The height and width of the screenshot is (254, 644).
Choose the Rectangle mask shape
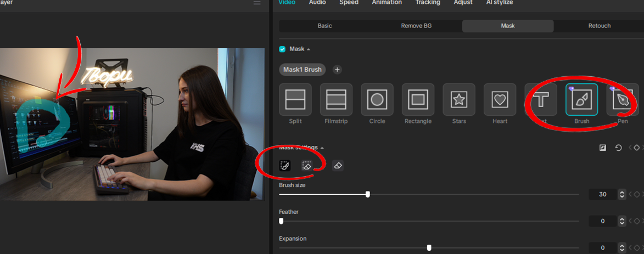[x=418, y=99]
